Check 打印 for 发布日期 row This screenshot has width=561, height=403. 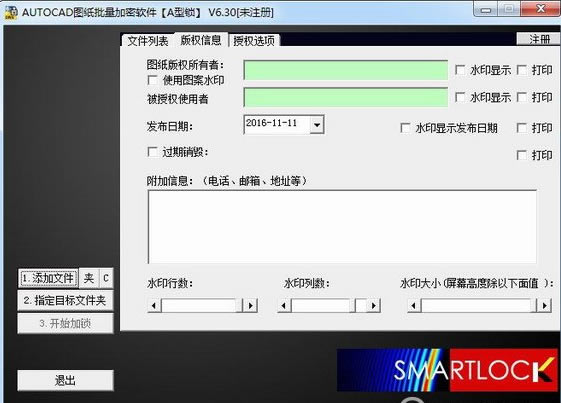tap(522, 128)
